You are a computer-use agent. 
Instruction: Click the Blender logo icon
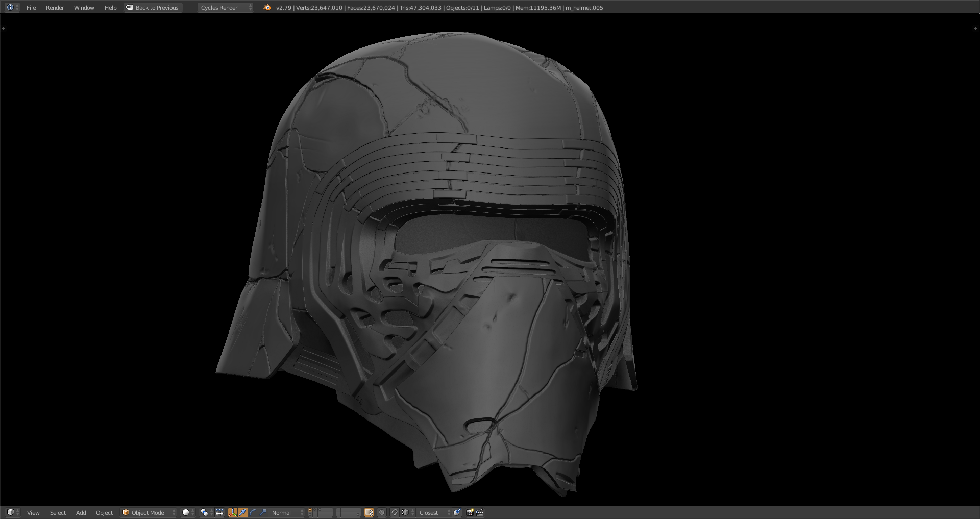(267, 7)
